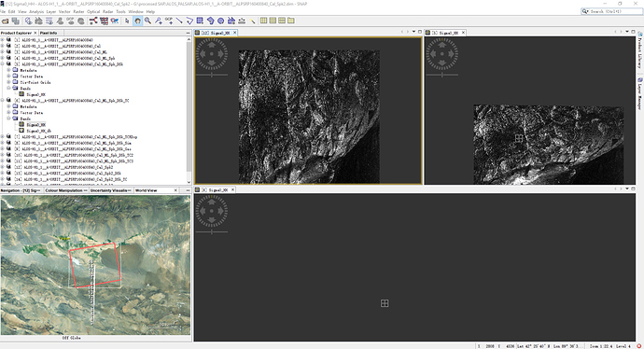The image size is (644, 349).
Task: Select the GCP placing tool
Action: pos(169,21)
